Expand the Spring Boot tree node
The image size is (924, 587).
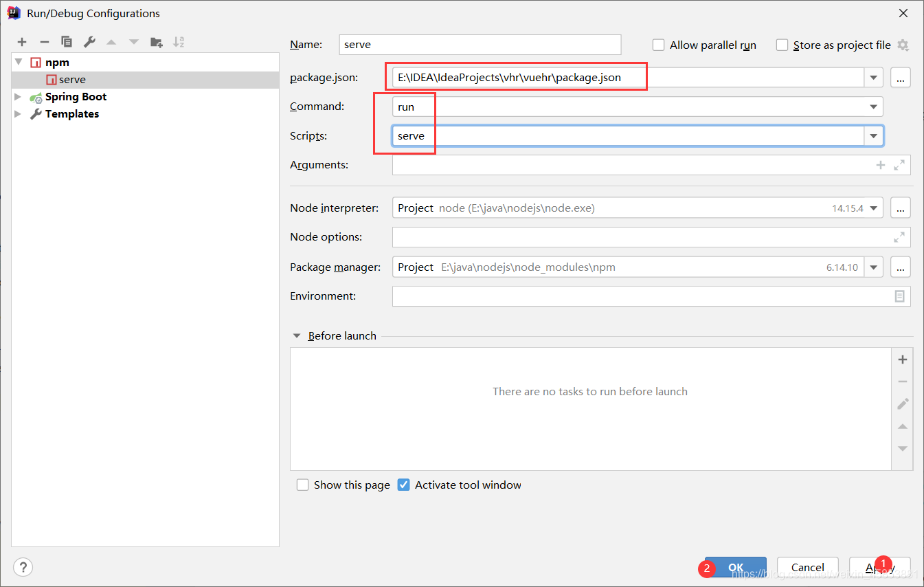[x=19, y=97]
